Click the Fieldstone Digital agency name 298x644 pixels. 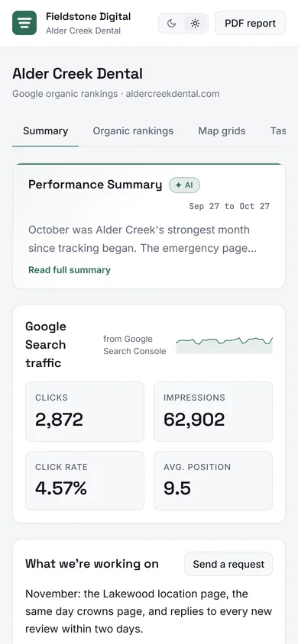coord(89,17)
